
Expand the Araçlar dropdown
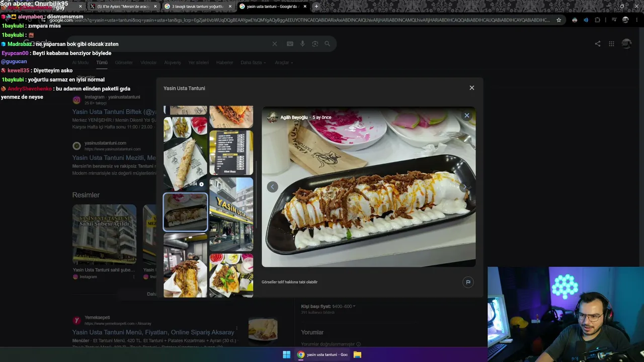[284, 63]
